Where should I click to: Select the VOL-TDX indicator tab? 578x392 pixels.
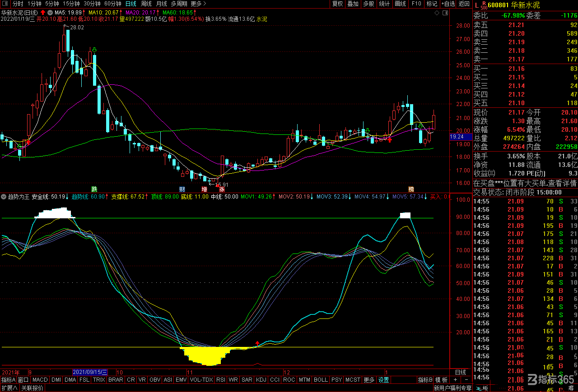(201, 380)
